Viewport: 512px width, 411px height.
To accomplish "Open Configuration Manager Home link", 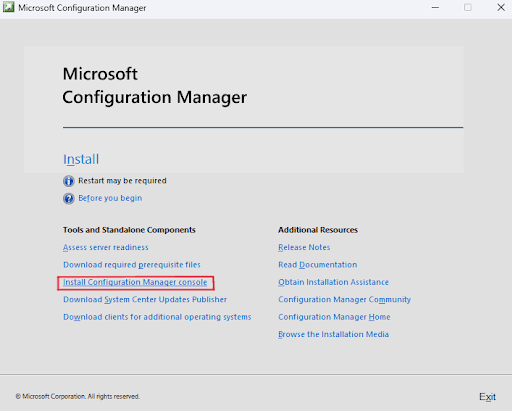I will pyautogui.click(x=334, y=317).
